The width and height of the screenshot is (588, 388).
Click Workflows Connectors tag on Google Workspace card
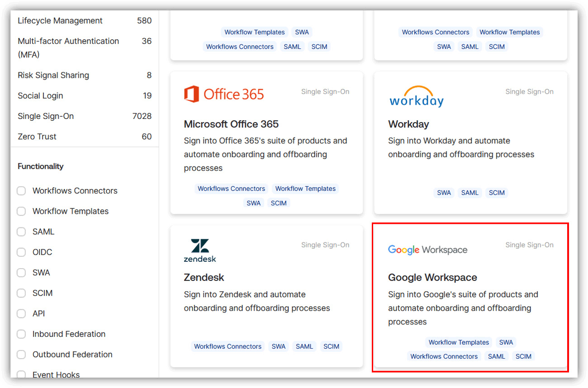pos(444,356)
